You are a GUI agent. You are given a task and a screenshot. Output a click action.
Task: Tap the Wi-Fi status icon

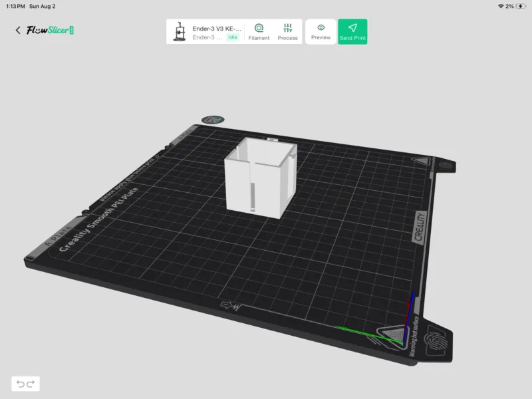(501, 6)
